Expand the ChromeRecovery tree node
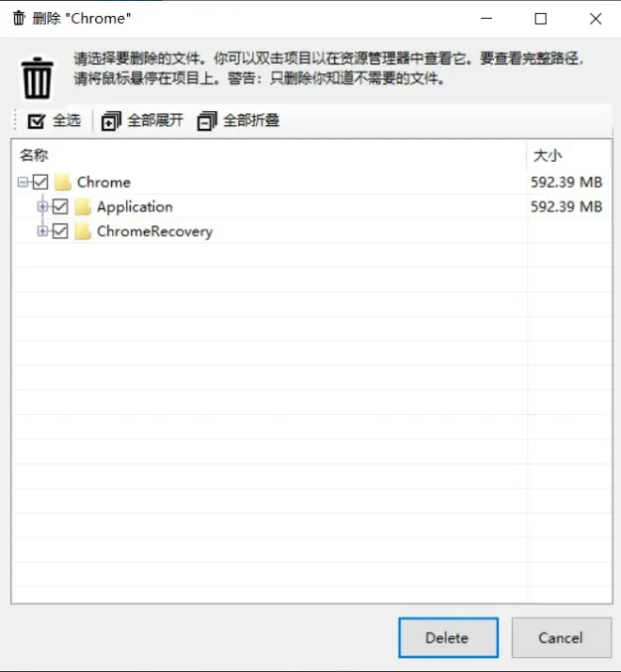 coord(42,232)
